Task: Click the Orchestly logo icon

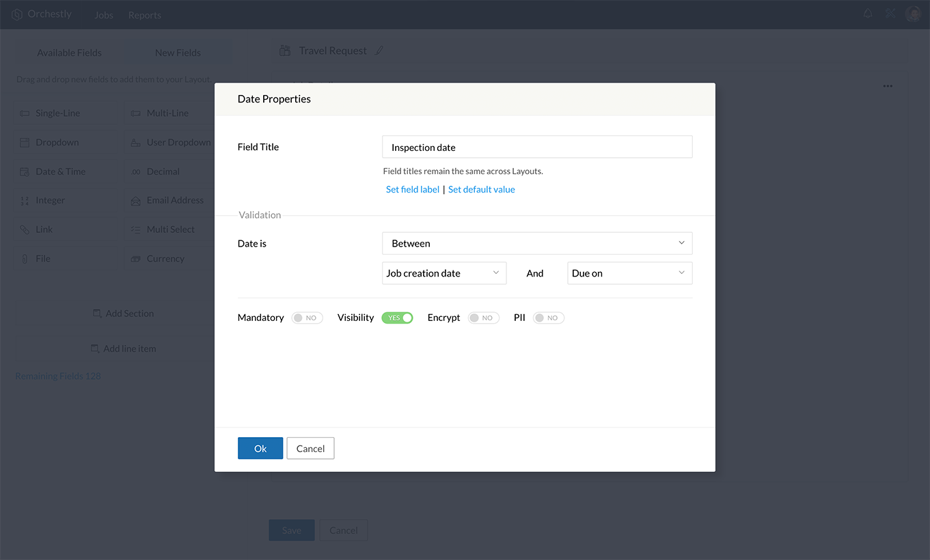Action: (x=17, y=14)
